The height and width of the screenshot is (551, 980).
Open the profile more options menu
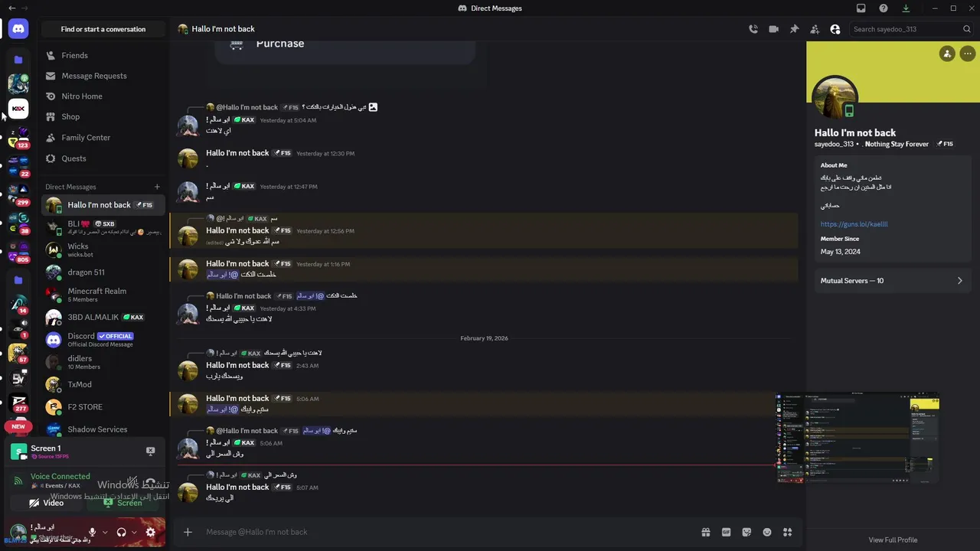point(968,54)
